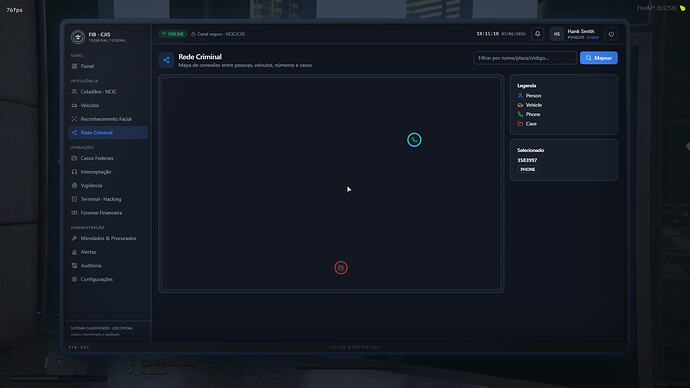Screen dimensions: 690x388
Task: Click the FIB CJIS logo emblem
Action: [x=78, y=37]
